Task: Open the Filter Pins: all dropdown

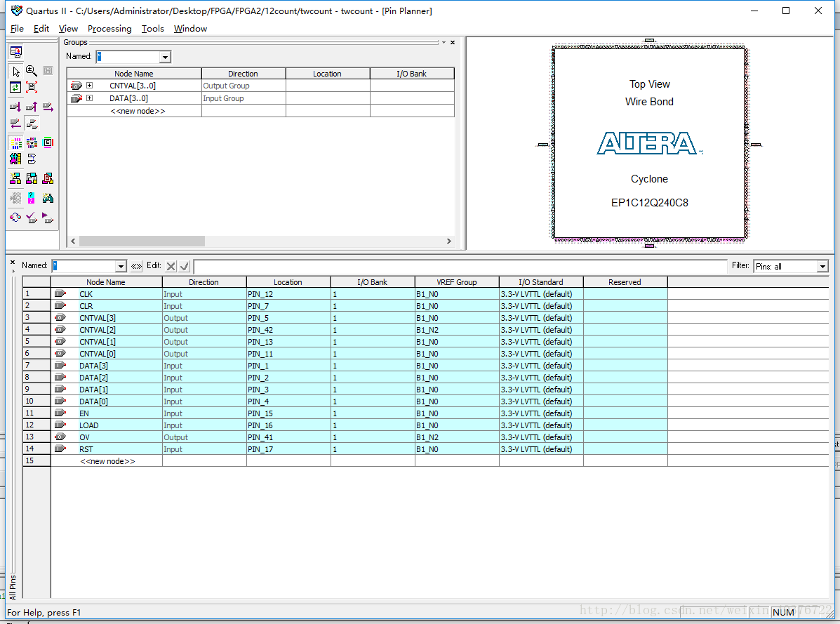Action: 822,267
